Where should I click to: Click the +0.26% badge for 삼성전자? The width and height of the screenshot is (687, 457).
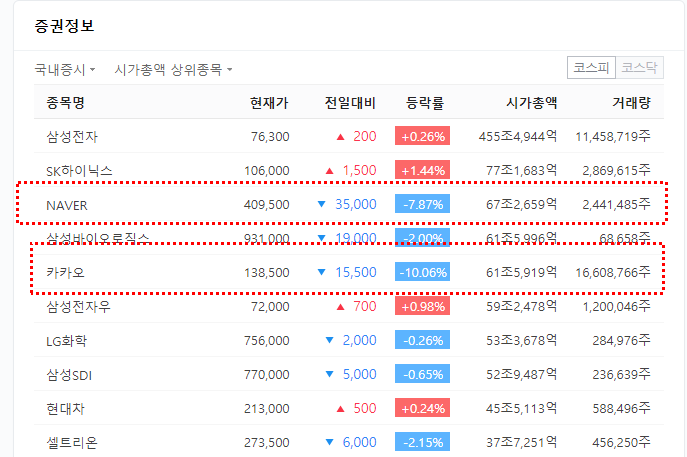(422, 136)
